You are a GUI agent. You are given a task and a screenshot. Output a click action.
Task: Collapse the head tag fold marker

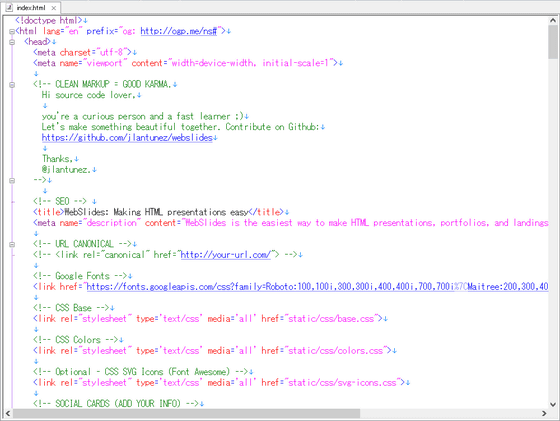12,42
